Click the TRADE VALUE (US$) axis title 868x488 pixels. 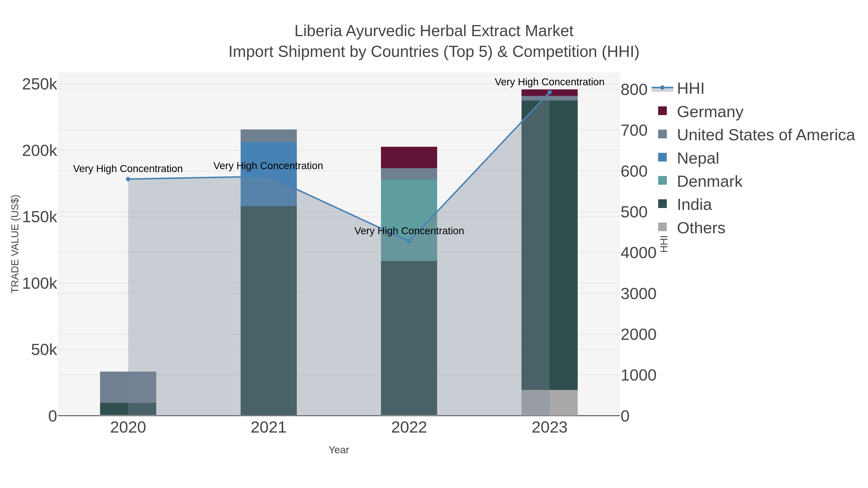click(15, 244)
